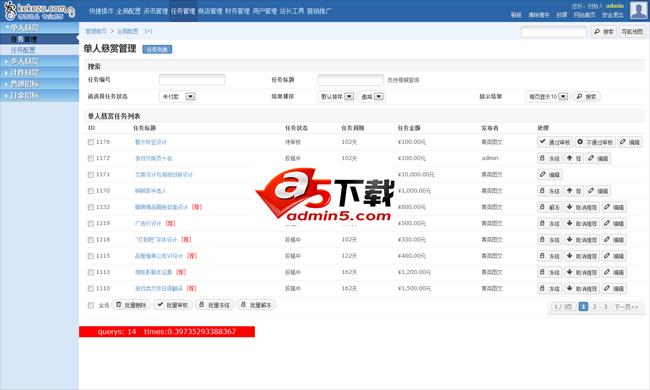This screenshot has height=390, width=650.
Task: Cancel recommendation of task 1119 with down arrow
Action: click(570, 223)
